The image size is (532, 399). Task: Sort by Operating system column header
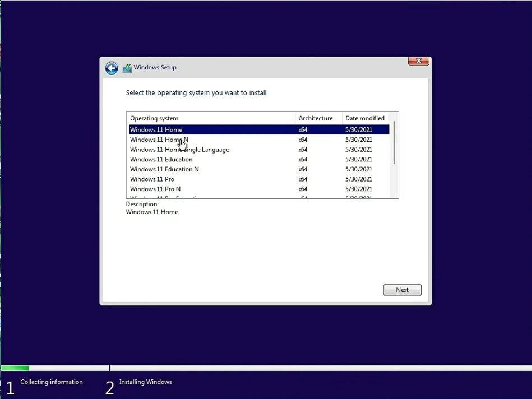(x=211, y=118)
